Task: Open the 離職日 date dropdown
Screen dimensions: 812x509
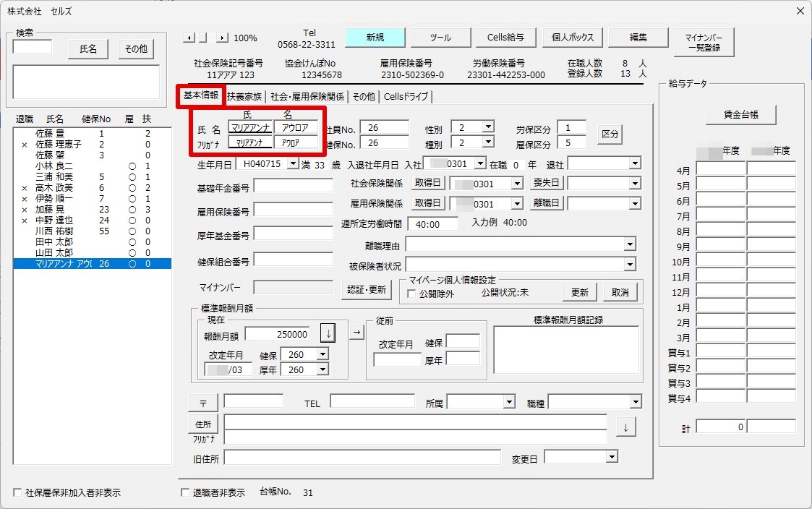Action: coord(636,204)
